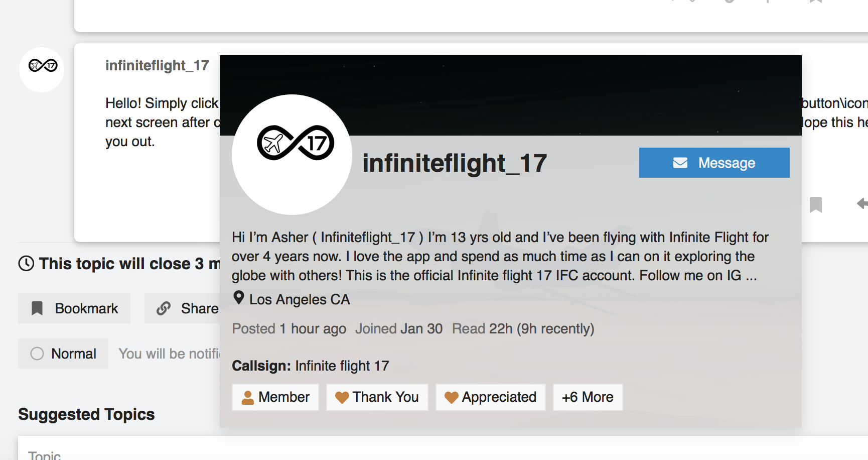Click the Share button with link icon

(187, 308)
